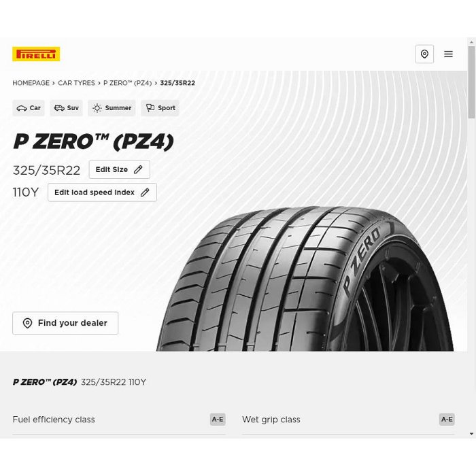Click the sun icon in the Summer tag
The width and height of the screenshot is (476, 476).
[x=97, y=108]
